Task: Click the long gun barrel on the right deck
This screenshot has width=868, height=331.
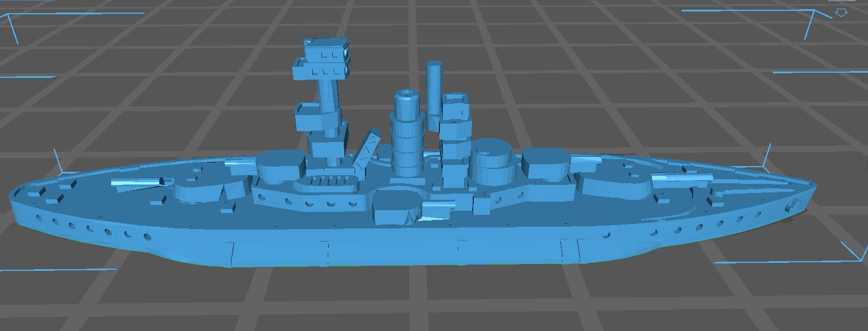Action: [679, 183]
